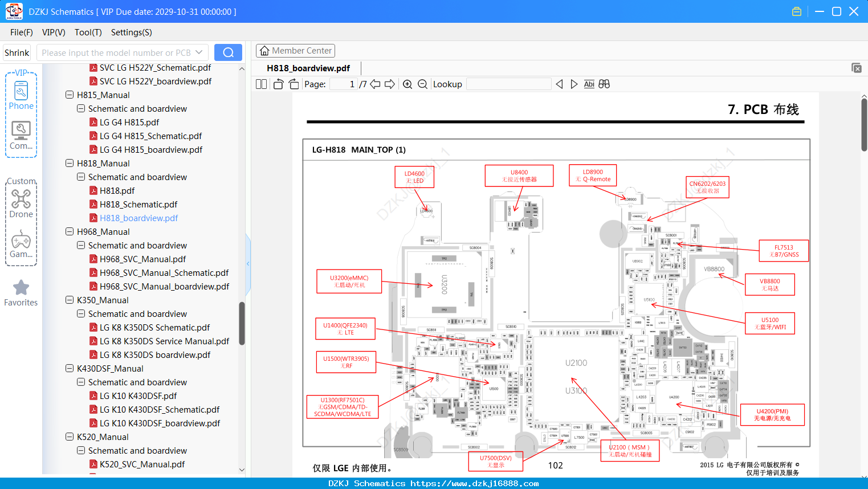Select the Drone category icon

tap(21, 204)
